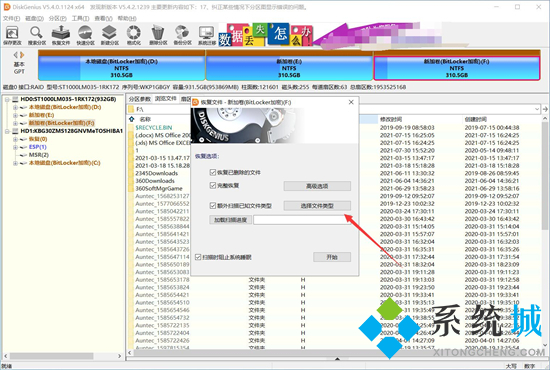Open the File (文件) menu
This screenshot has height=370, width=550.
tap(12, 18)
